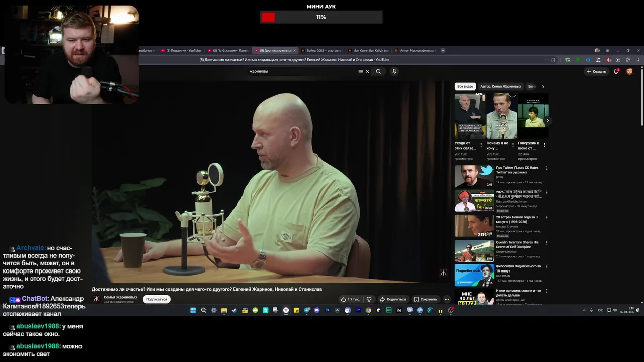Open options for Quentin Tarantino video
This screenshot has height=362, width=644.
pos(547,243)
